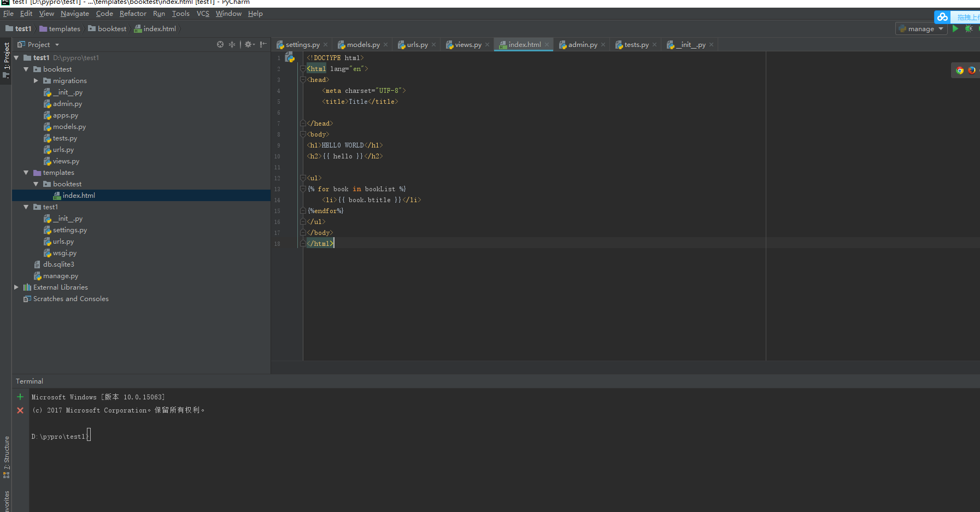Open the VCS menu
Screen dimensions: 980x512
pos(203,14)
